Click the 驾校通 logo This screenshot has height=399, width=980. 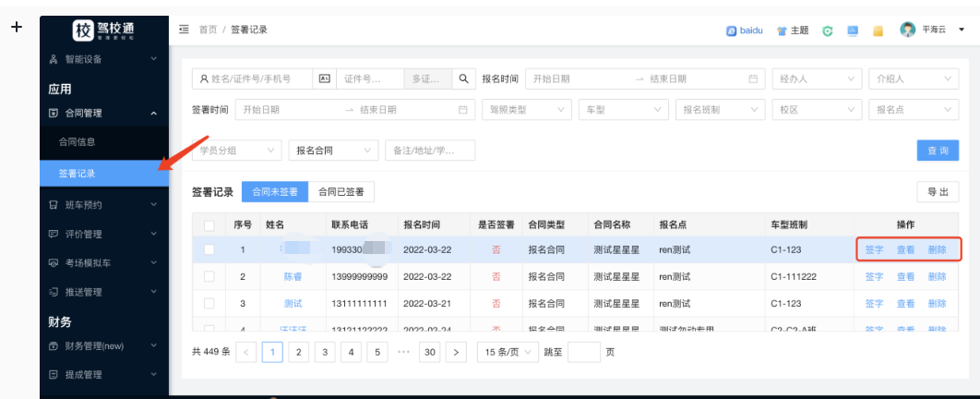[x=103, y=30]
